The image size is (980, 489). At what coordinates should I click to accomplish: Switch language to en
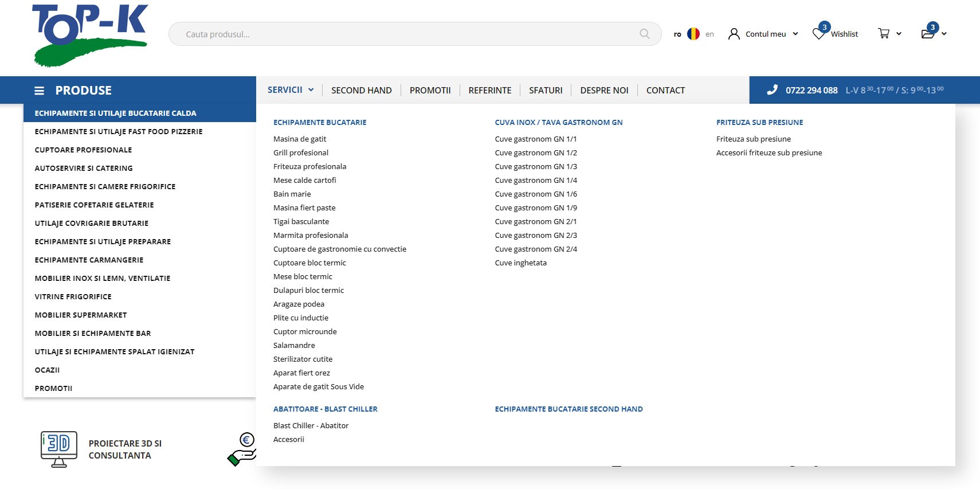[x=709, y=34]
